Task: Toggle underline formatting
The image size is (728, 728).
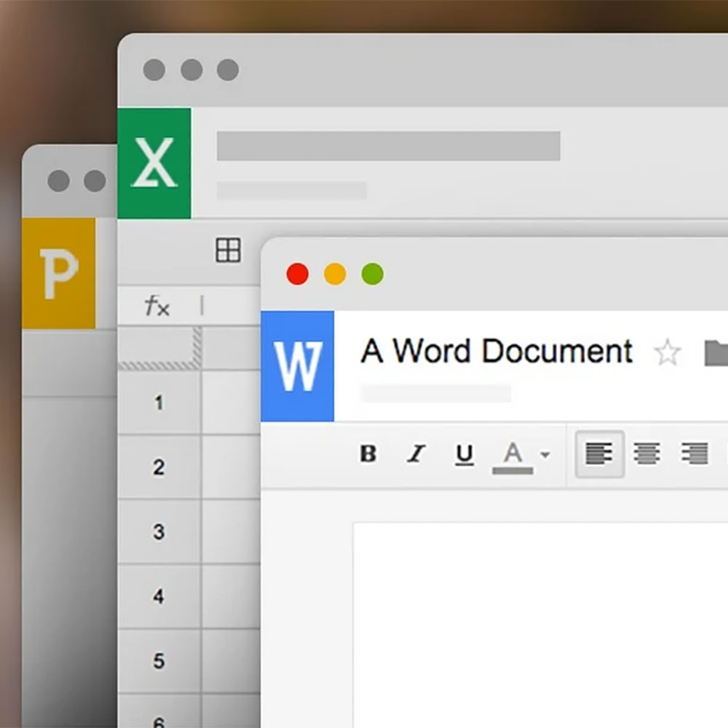Action: coord(464,454)
